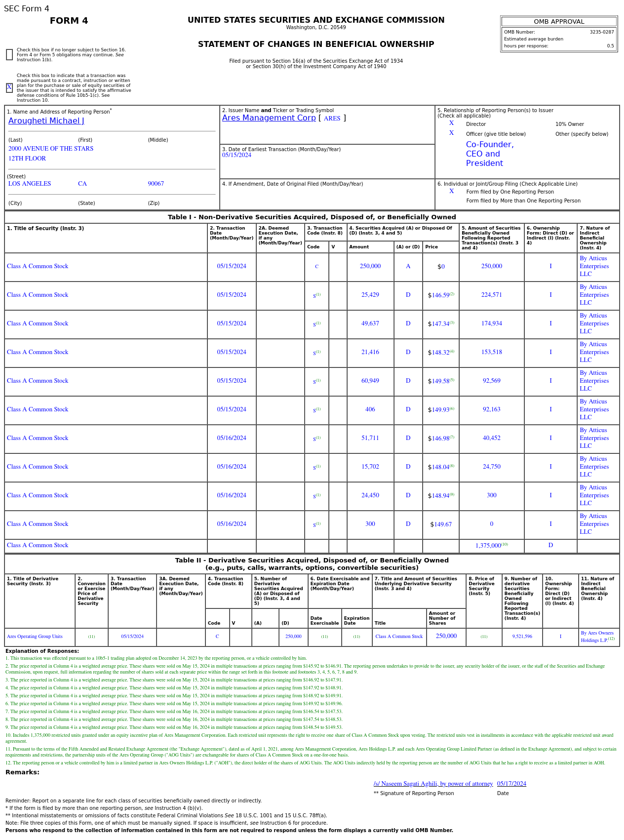The height and width of the screenshot is (840, 624).
Task: Select the owned amount 174,934
Action: [x=492, y=323]
